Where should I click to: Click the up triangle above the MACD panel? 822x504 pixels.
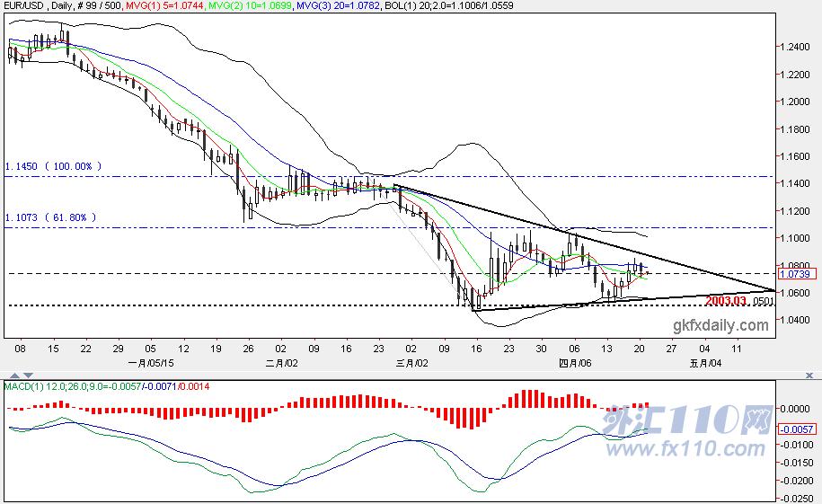(x=14, y=376)
